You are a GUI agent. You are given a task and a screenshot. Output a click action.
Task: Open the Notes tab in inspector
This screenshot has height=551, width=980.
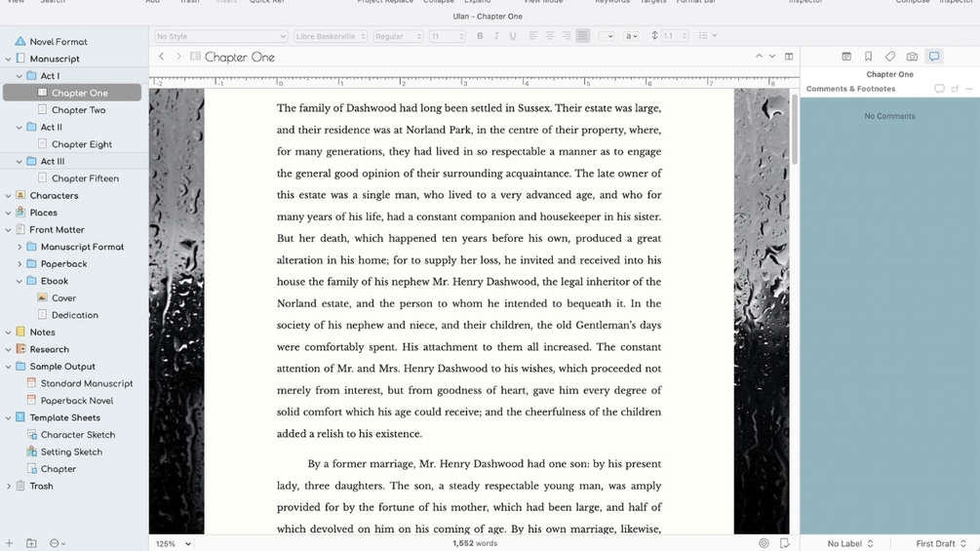846,57
